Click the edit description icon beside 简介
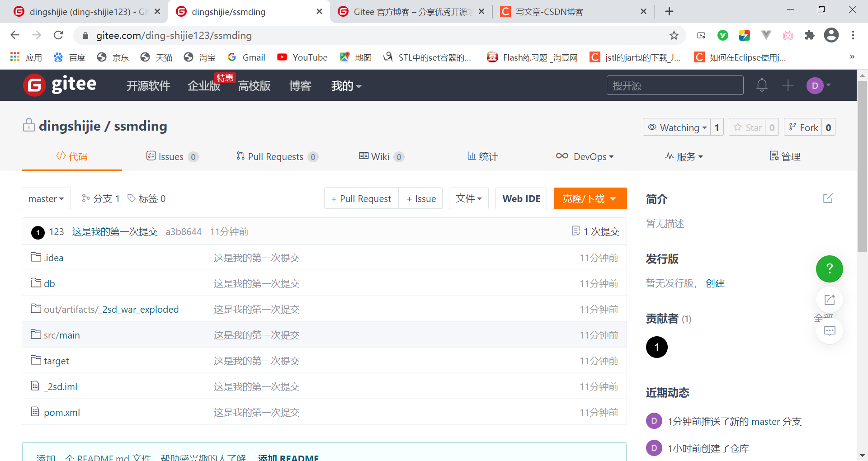 coord(828,198)
